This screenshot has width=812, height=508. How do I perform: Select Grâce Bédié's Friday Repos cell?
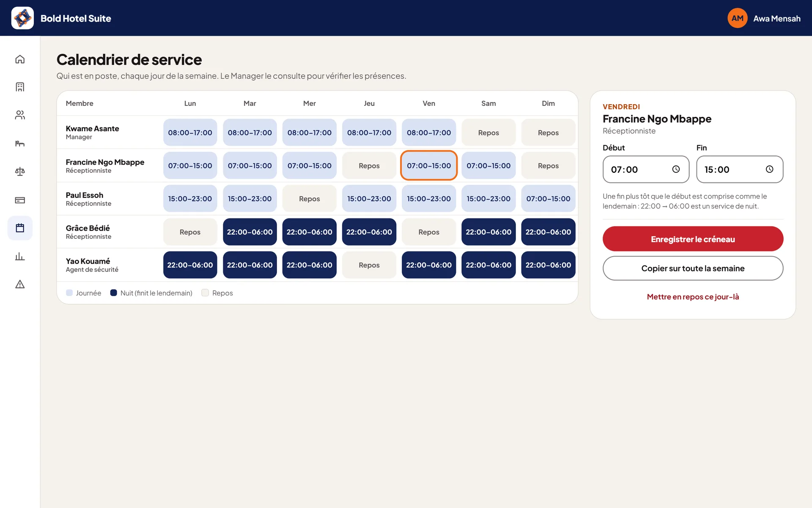click(429, 232)
